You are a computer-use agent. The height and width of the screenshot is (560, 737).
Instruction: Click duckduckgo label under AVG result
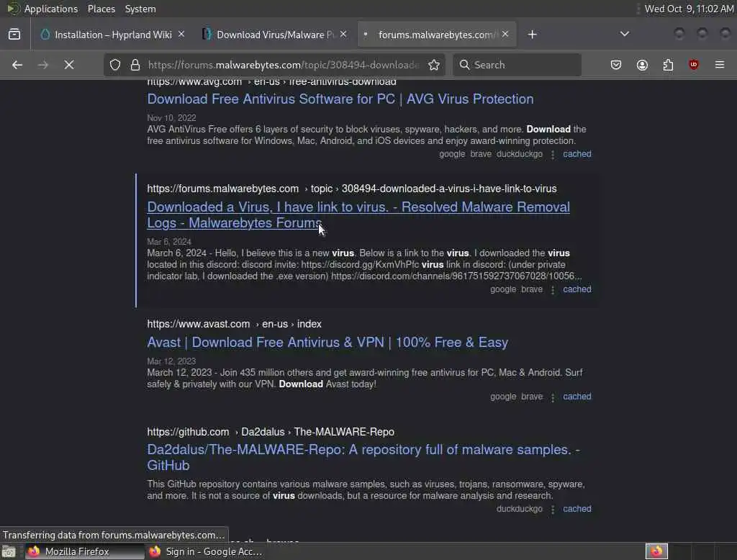click(x=520, y=154)
